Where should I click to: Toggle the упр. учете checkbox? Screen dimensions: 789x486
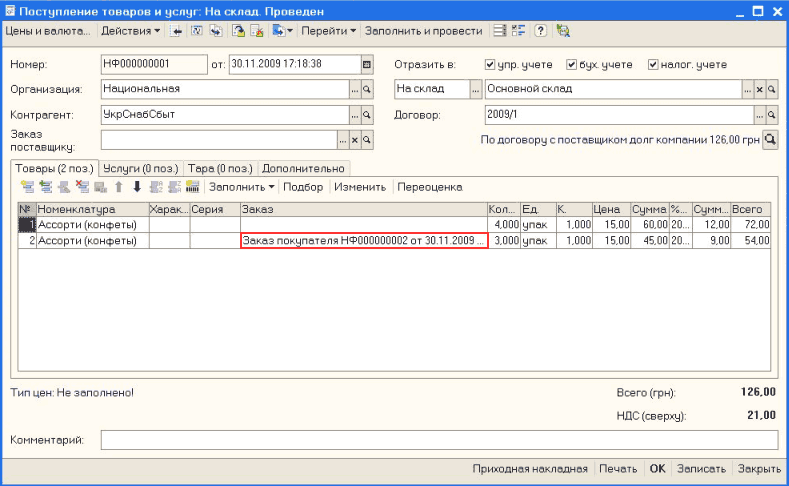coord(490,65)
